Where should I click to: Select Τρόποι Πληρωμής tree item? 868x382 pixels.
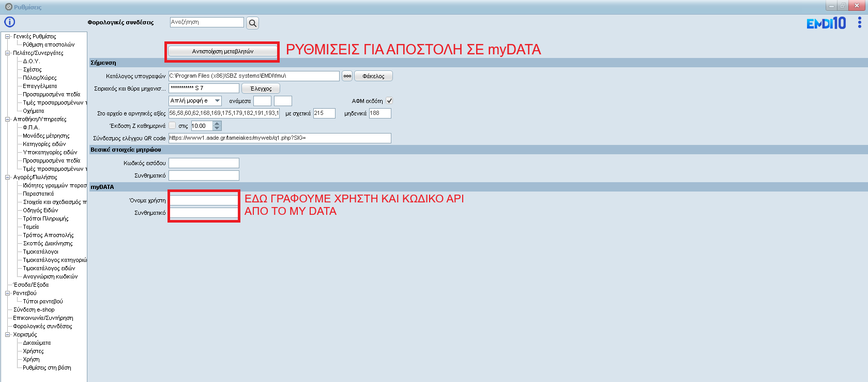pyautogui.click(x=45, y=218)
